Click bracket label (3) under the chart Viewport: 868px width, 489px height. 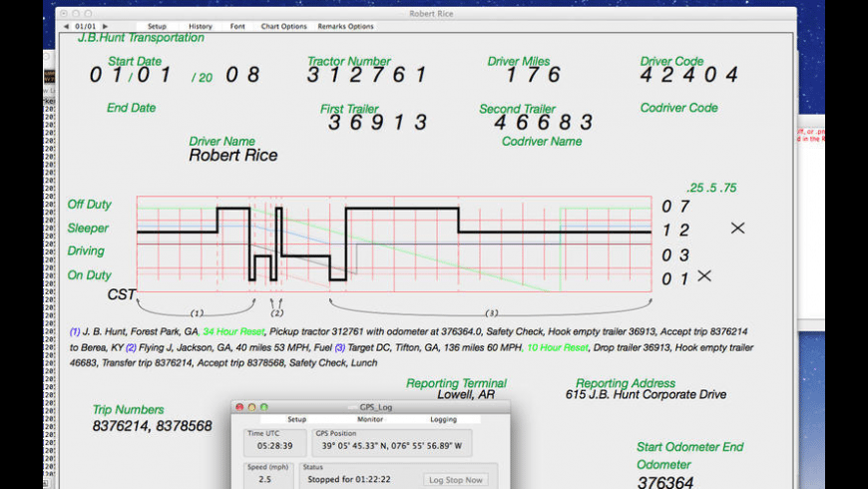pos(492,313)
